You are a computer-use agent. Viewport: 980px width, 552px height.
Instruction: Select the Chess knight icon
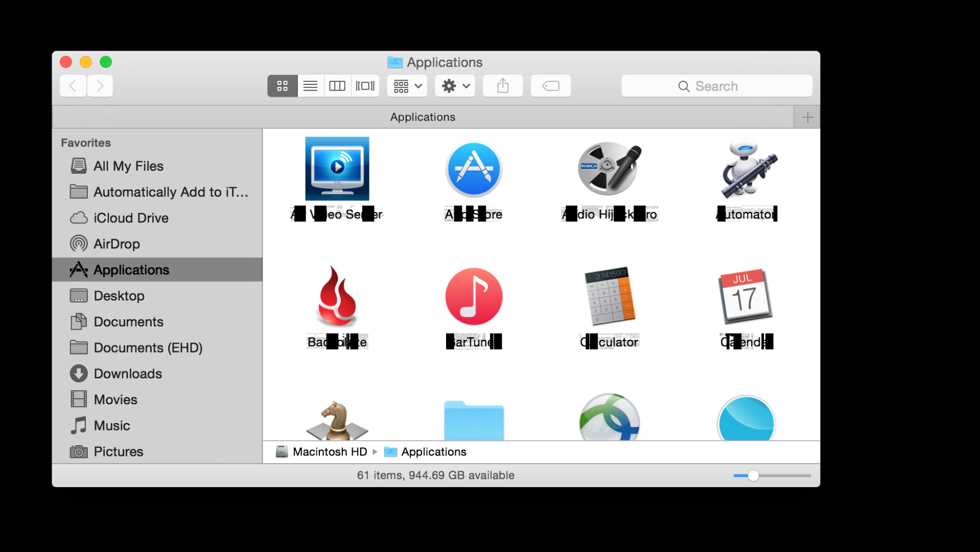point(337,420)
